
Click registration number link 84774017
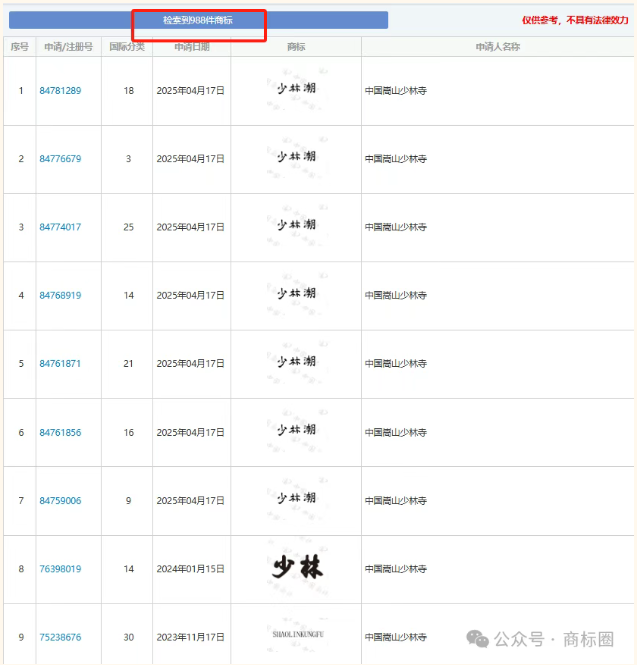[x=60, y=227]
